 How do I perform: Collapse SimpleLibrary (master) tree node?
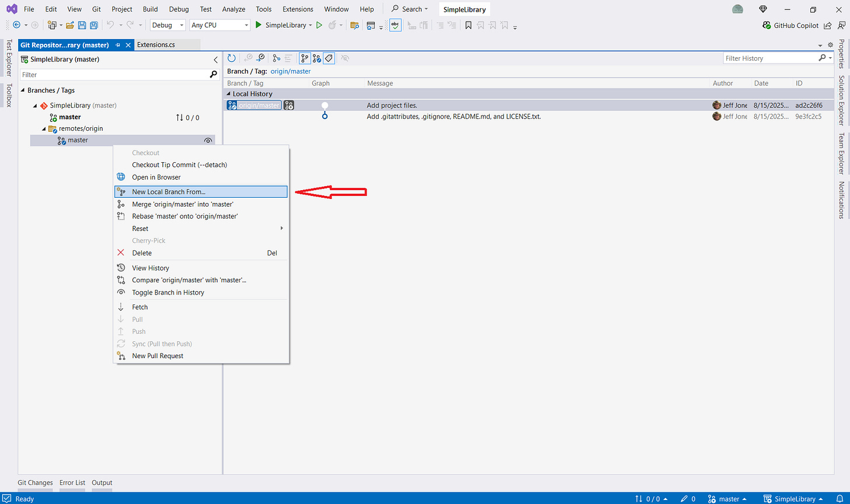pyautogui.click(x=35, y=106)
